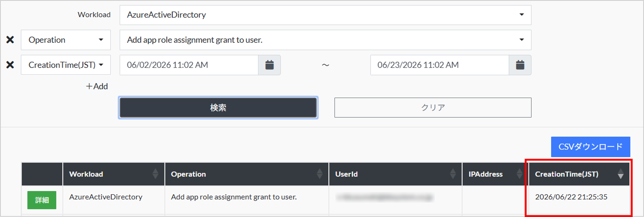644x217 pixels.
Task: Sort by IPAddress column arrows
Action: [x=519, y=174]
